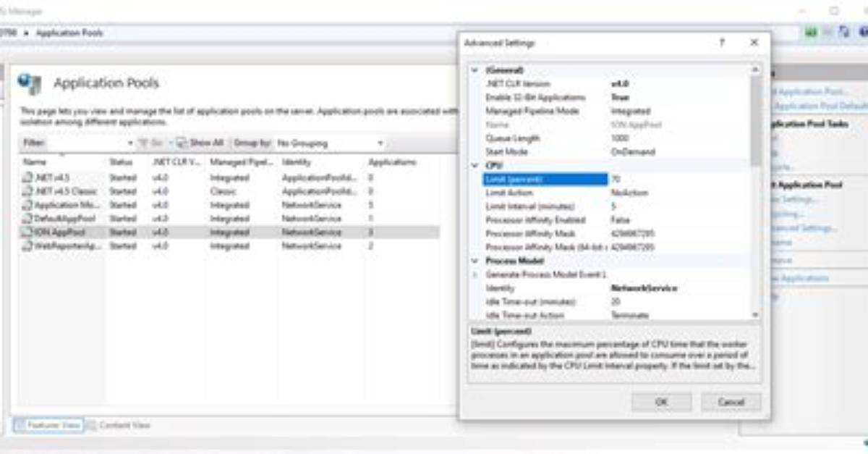Click the Features View tab icon
The width and height of the screenshot is (868, 454).
tap(20, 425)
